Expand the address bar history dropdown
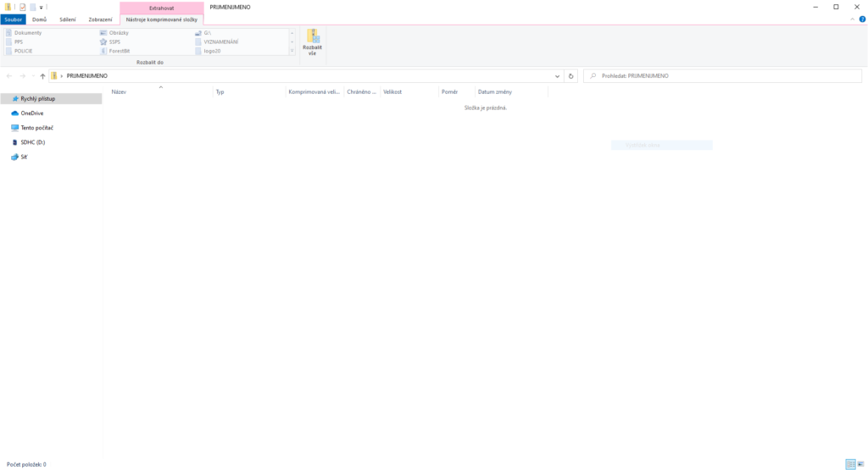The height and width of the screenshot is (470, 868). point(557,75)
